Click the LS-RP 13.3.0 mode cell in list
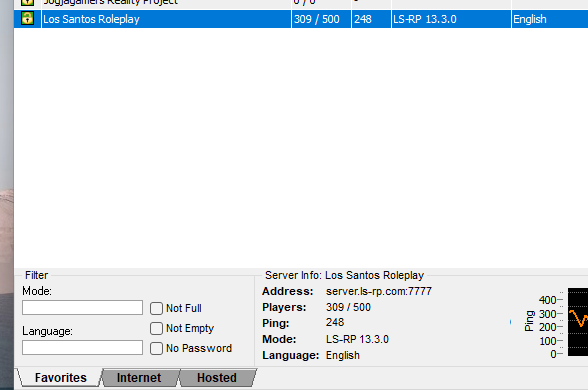Image resolution: width=588 pixels, height=390 pixels. click(451, 19)
